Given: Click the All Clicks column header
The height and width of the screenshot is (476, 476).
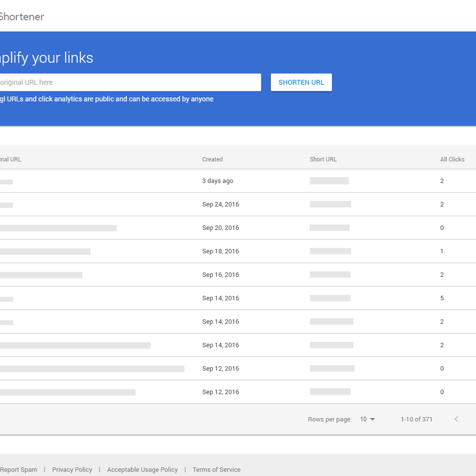Looking at the screenshot, I should (x=452, y=159).
